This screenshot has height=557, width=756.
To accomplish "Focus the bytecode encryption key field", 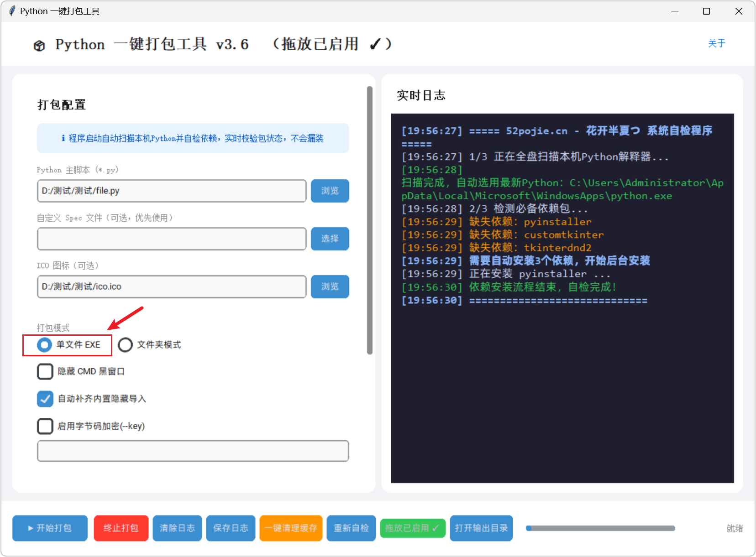I will tap(193, 451).
